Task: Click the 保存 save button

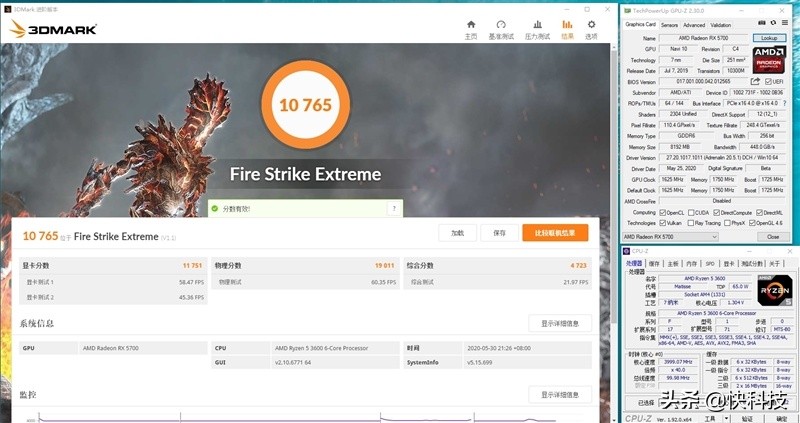Action: pyautogui.click(x=499, y=233)
